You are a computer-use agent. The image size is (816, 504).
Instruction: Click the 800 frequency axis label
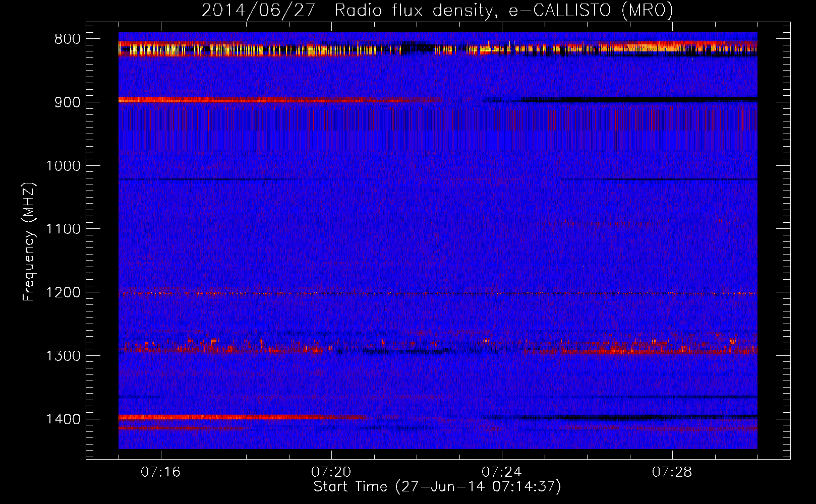[x=67, y=39]
